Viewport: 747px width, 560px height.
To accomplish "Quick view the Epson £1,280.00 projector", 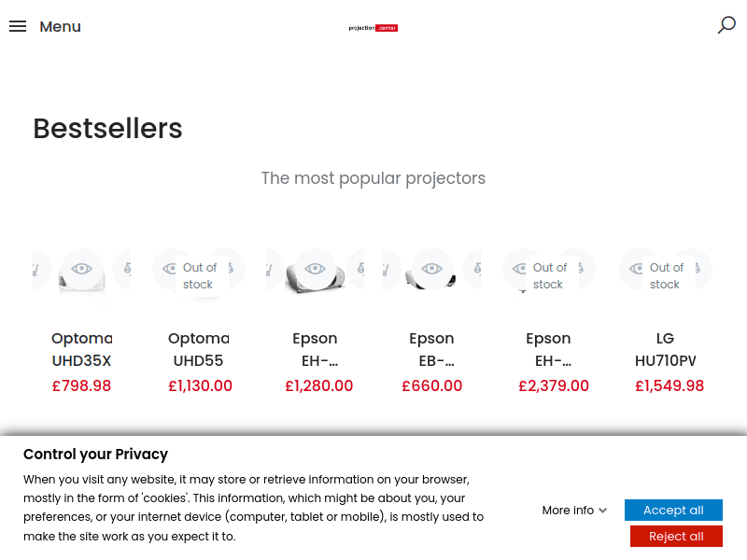I will [316, 269].
